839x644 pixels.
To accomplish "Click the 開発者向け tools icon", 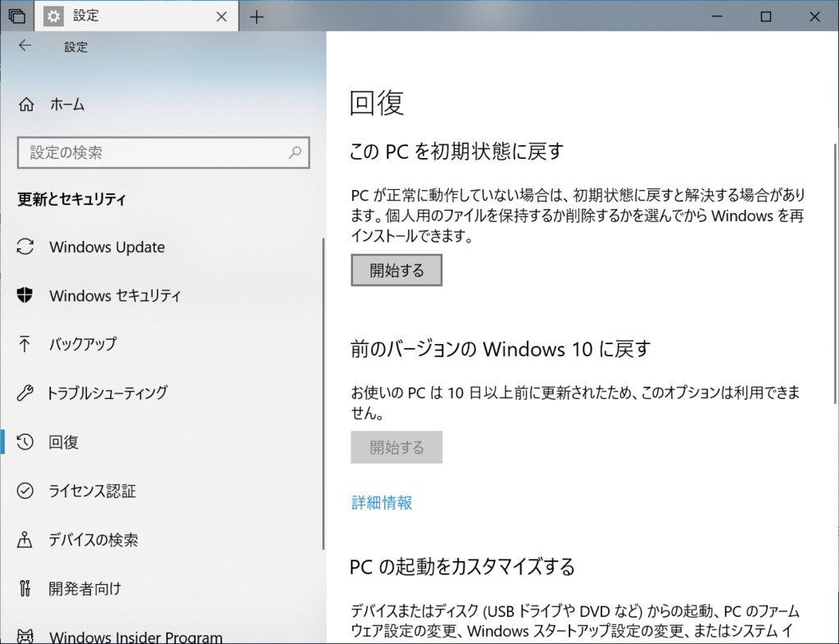I will click(x=25, y=588).
